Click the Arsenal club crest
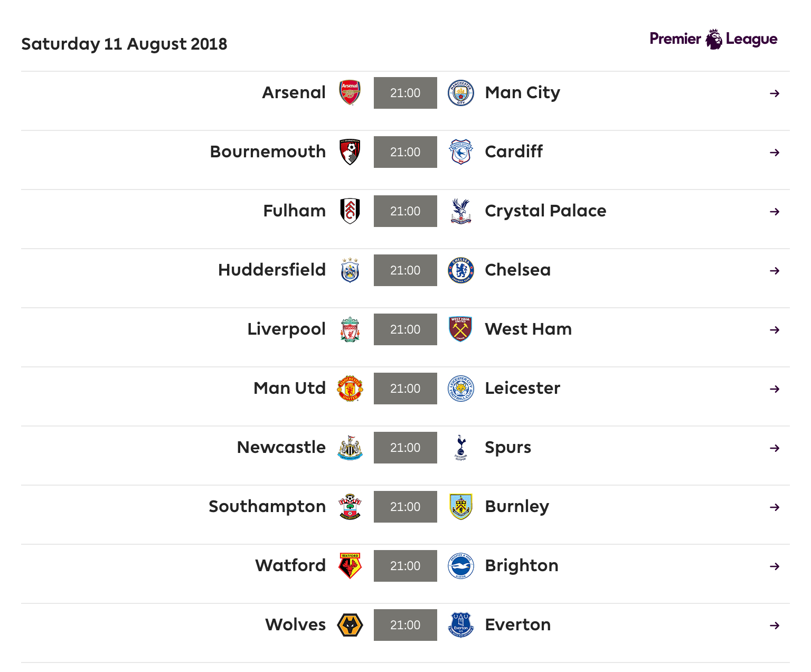The width and height of the screenshot is (811, 672). [x=350, y=93]
